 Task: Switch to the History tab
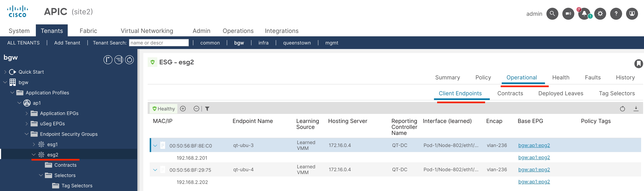[x=625, y=77]
